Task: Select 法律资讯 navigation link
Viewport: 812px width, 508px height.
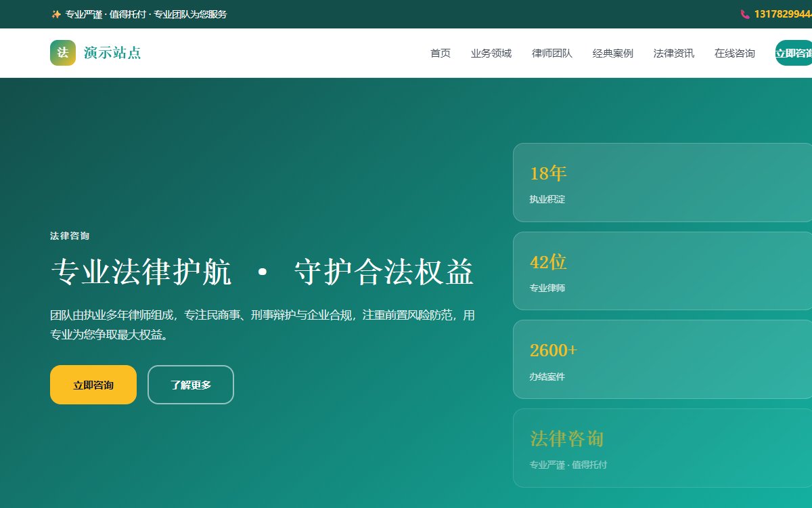Action: tap(674, 53)
